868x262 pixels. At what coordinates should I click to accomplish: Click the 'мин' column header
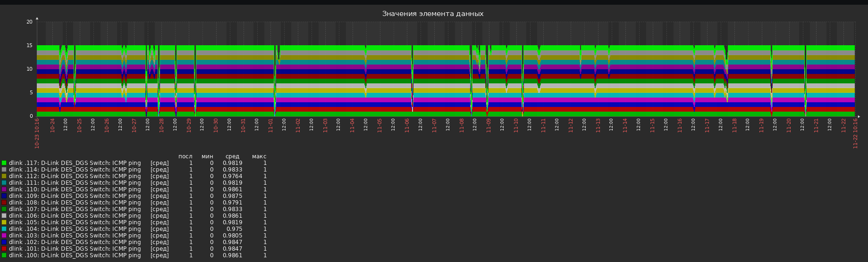point(207,156)
